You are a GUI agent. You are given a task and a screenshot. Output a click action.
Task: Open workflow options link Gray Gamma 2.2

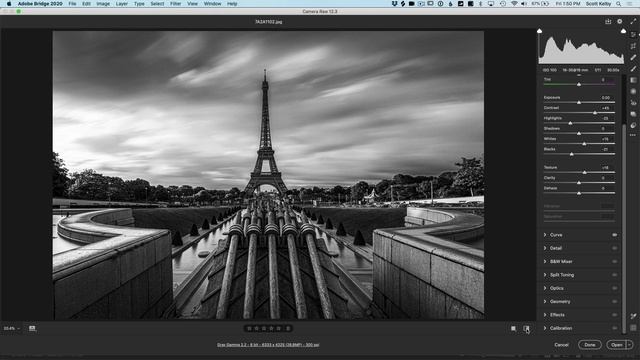(x=268, y=345)
